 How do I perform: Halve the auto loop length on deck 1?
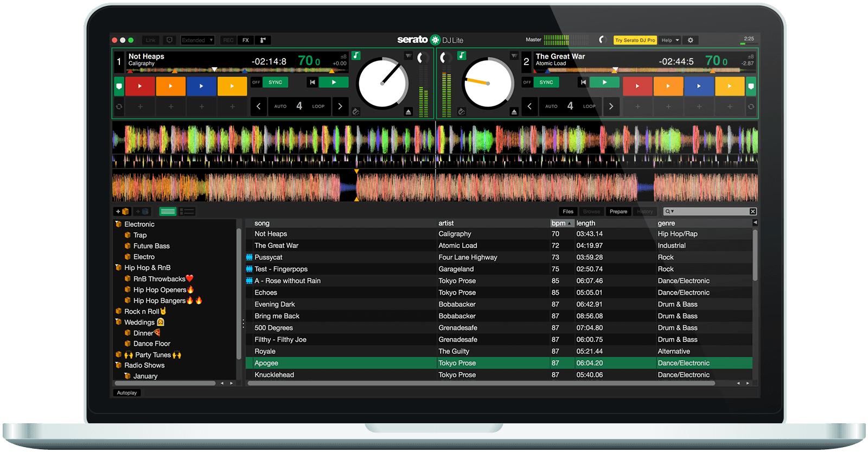coord(259,106)
